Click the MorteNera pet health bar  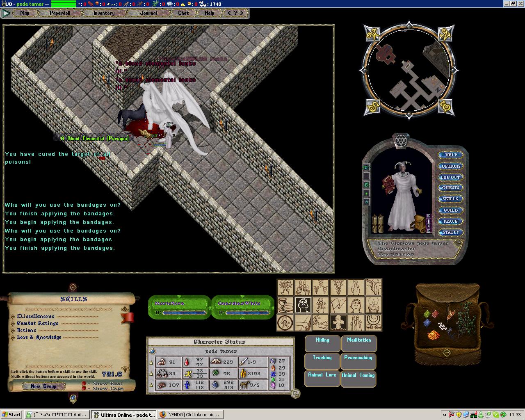point(180,307)
